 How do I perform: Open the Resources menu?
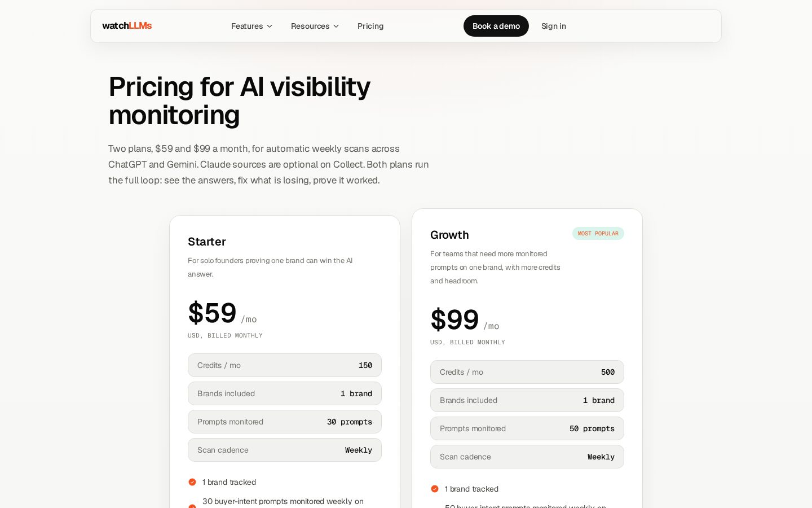[x=315, y=26]
